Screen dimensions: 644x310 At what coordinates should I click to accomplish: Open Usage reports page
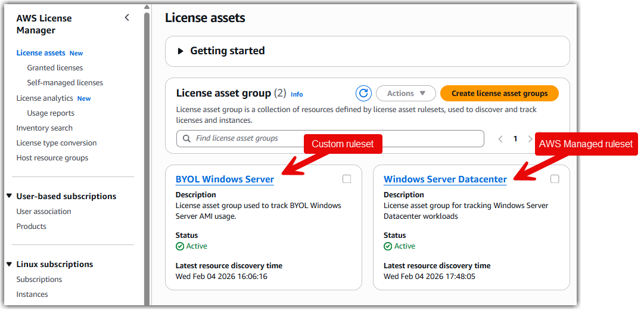click(x=51, y=113)
